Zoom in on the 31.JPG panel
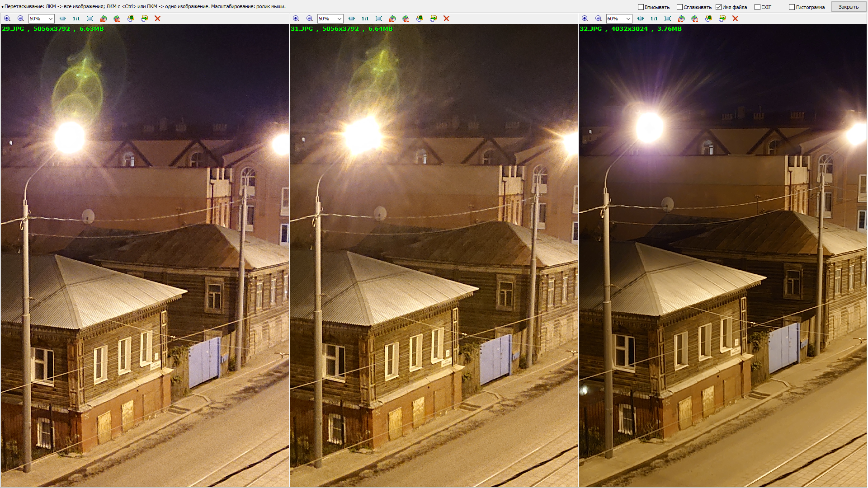 tap(296, 19)
